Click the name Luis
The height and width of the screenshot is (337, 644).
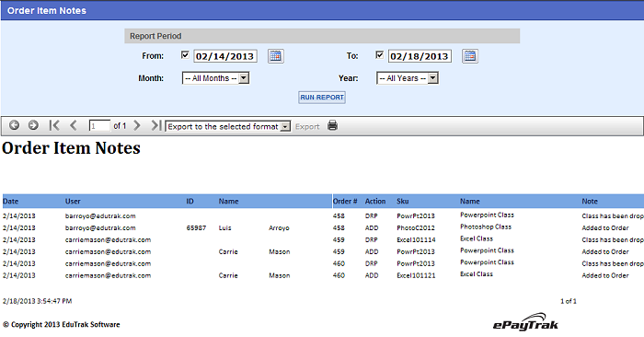(x=225, y=227)
